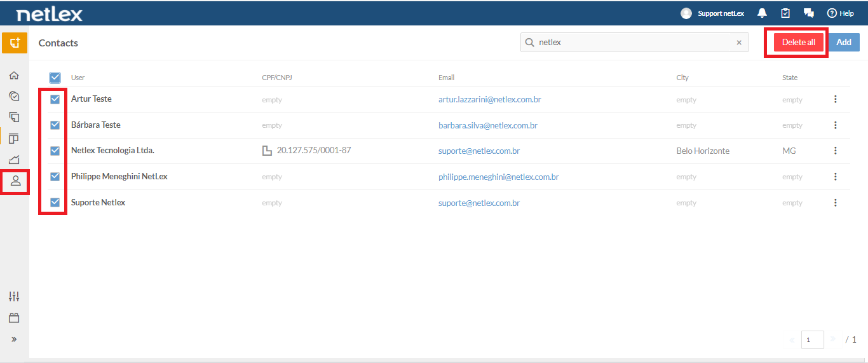Open options menu for Suporte Netlex
Image resolution: width=868 pixels, height=363 pixels.
coord(836,203)
